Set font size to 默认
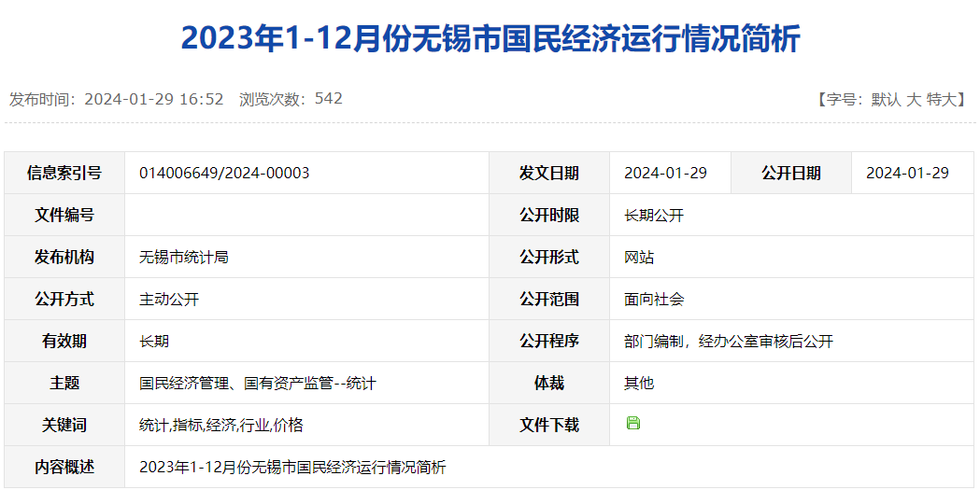 pos(886,99)
